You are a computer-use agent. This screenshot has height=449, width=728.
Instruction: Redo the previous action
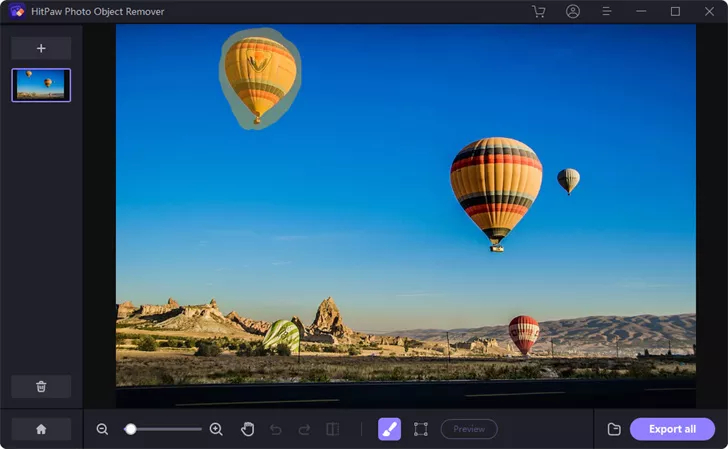(304, 429)
